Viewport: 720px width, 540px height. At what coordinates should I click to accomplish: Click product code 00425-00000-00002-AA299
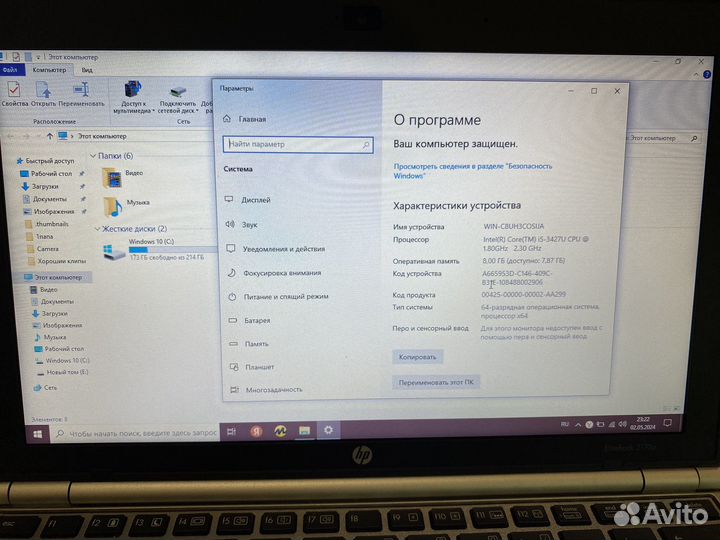[x=523, y=294]
